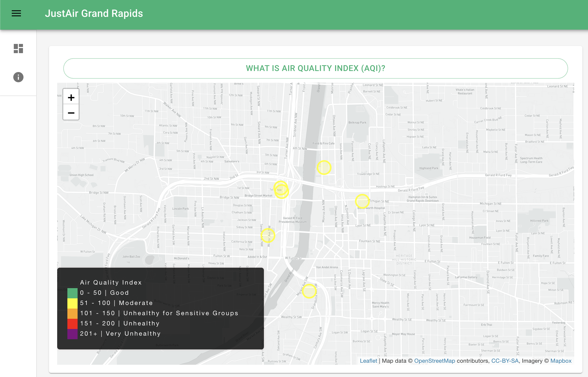Open the Mapbox imagery link

click(x=561, y=361)
